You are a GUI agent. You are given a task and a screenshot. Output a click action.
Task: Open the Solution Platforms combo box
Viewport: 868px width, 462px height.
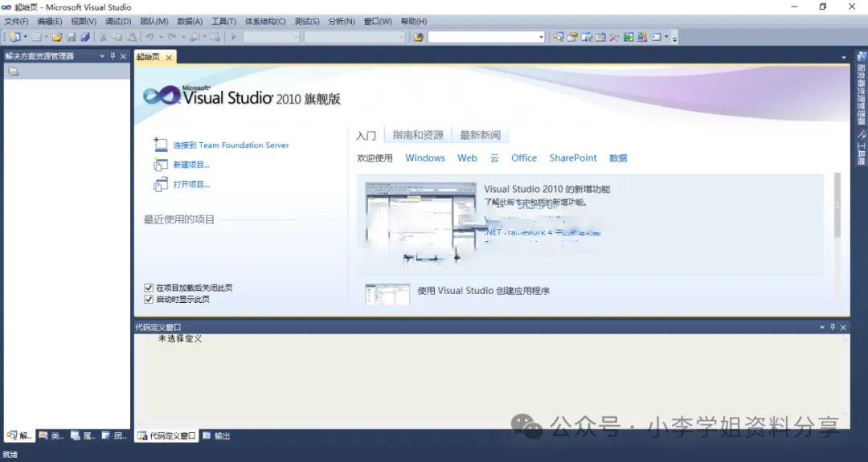[x=354, y=37]
